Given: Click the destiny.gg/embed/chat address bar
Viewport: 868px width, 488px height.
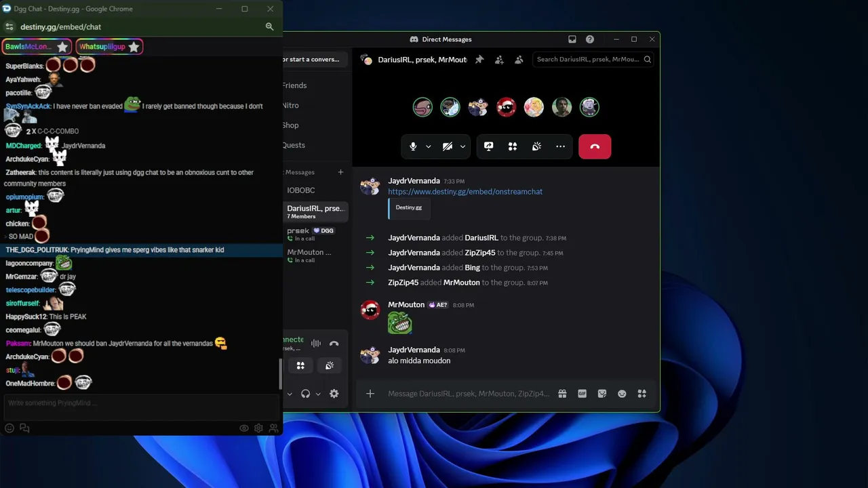Looking at the screenshot, I should tap(60, 27).
